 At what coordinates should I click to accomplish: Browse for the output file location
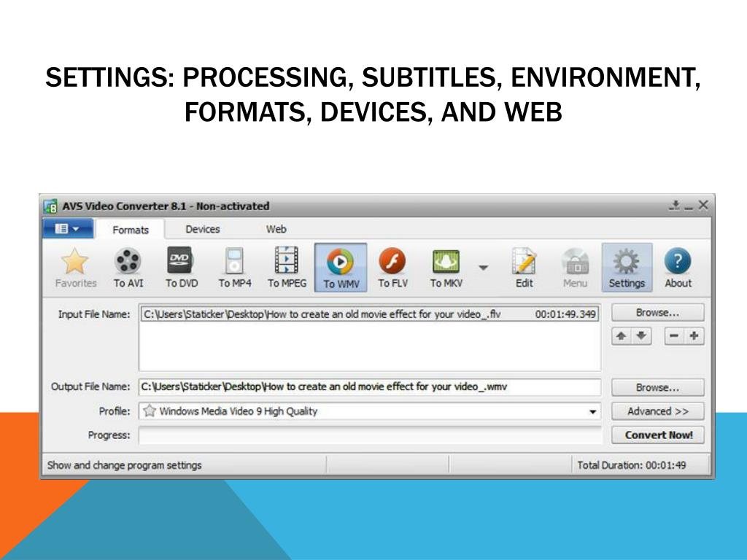pos(657,388)
